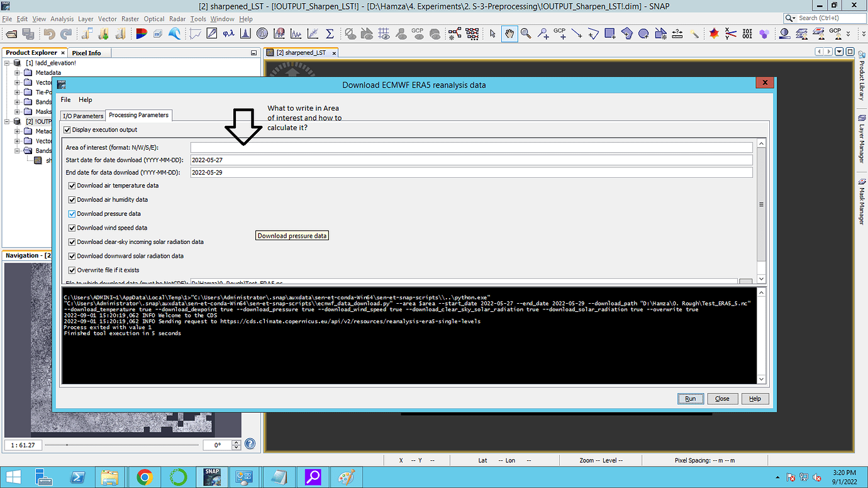Open the Colour Manipulation star icon
The image size is (868, 488).
(714, 34)
